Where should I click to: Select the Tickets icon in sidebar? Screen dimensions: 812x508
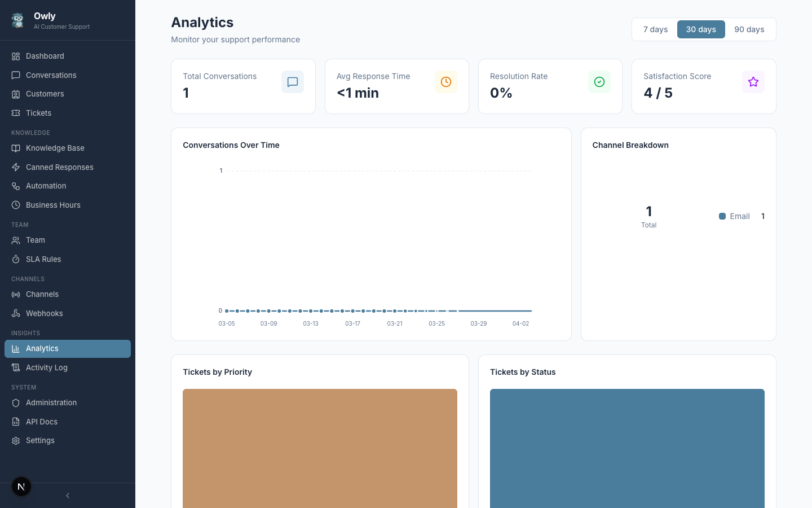tap(16, 113)
